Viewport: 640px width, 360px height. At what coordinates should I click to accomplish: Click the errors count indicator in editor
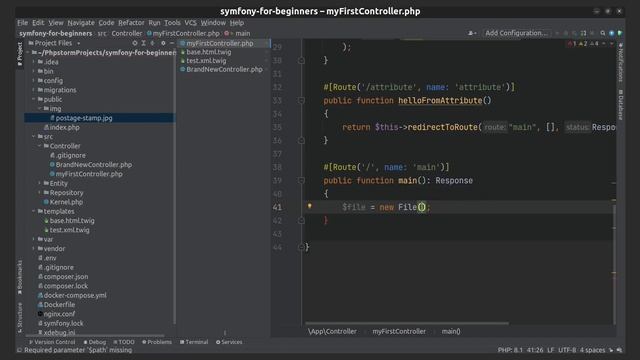coord(571,44)
